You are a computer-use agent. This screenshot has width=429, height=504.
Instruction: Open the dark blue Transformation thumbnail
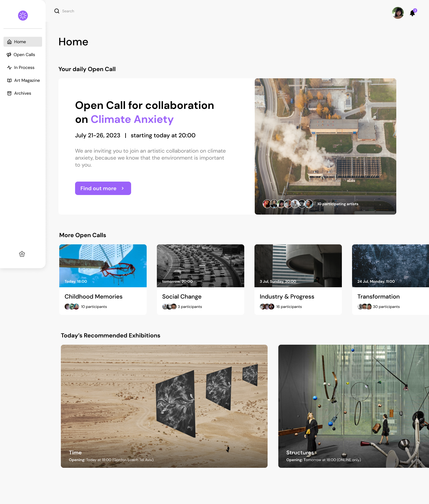tap(390, 266)
